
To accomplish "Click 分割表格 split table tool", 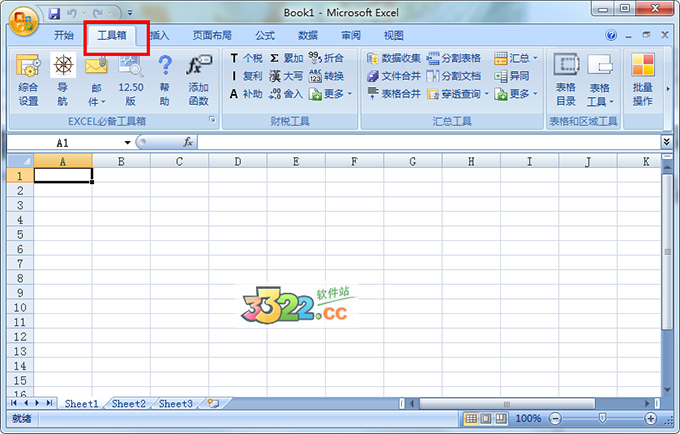I will tap(454, 58).
